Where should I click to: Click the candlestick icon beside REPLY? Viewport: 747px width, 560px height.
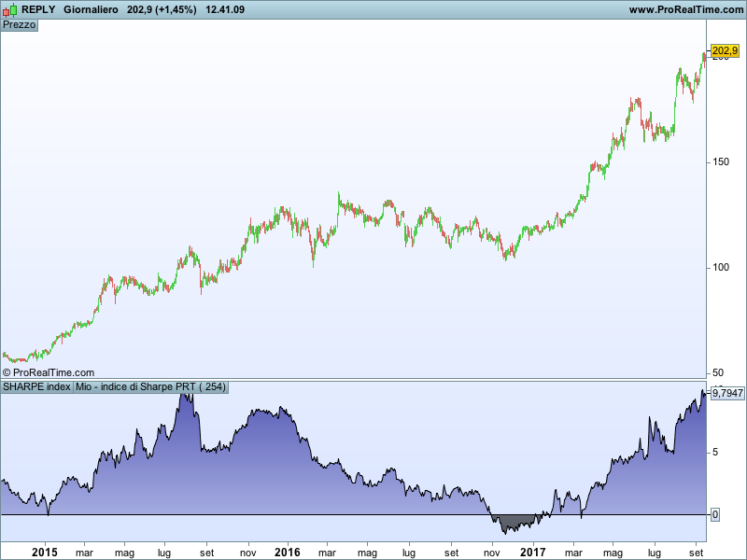click(10, 9)
